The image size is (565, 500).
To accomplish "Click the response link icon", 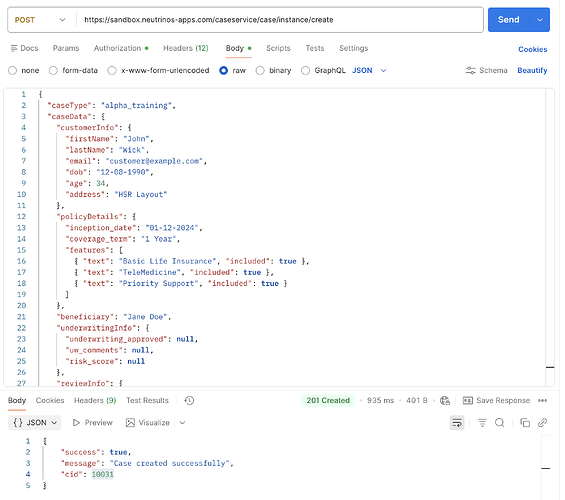I will click(x=542, y=423).
